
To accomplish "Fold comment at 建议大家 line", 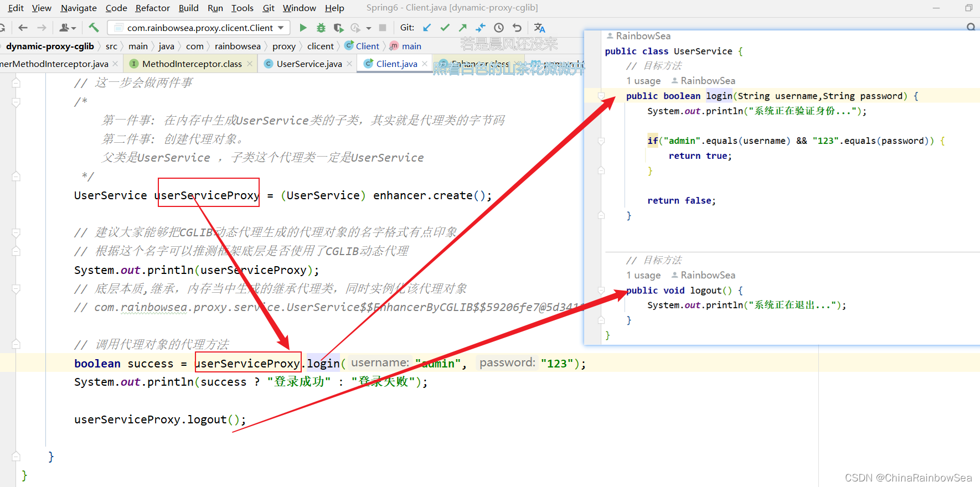I will point(16,233).
